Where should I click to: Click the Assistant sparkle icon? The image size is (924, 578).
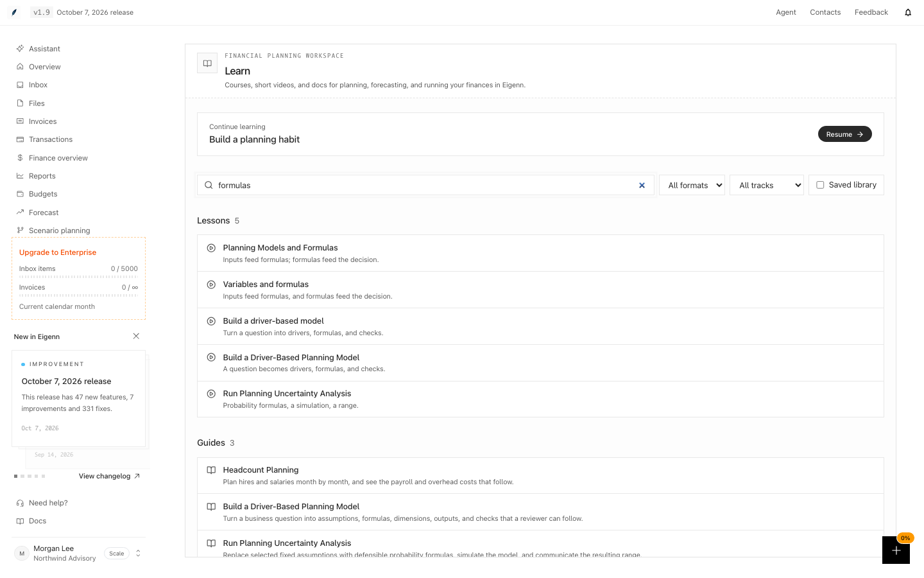(21, 49)
